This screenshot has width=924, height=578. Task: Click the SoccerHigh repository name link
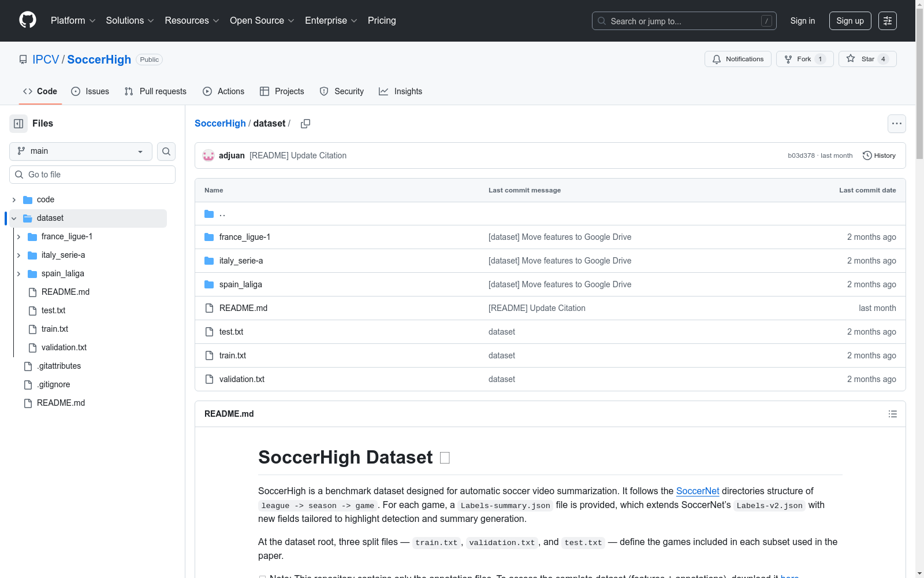pyautogui.click(x=99, y=60)
